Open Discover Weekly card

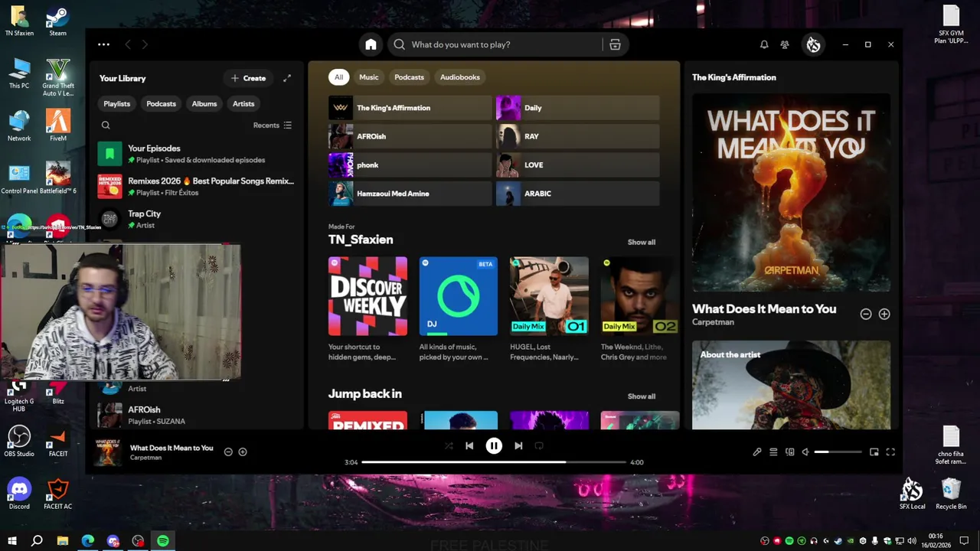[x=367, y=310]
